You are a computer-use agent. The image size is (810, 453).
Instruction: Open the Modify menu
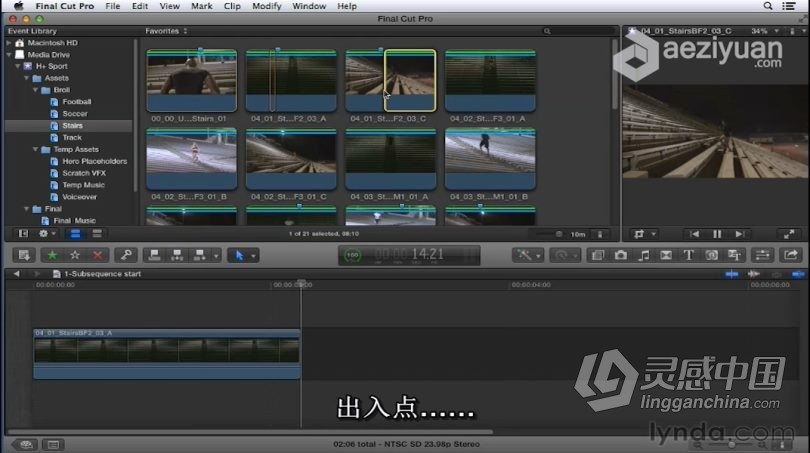point(267,6)
